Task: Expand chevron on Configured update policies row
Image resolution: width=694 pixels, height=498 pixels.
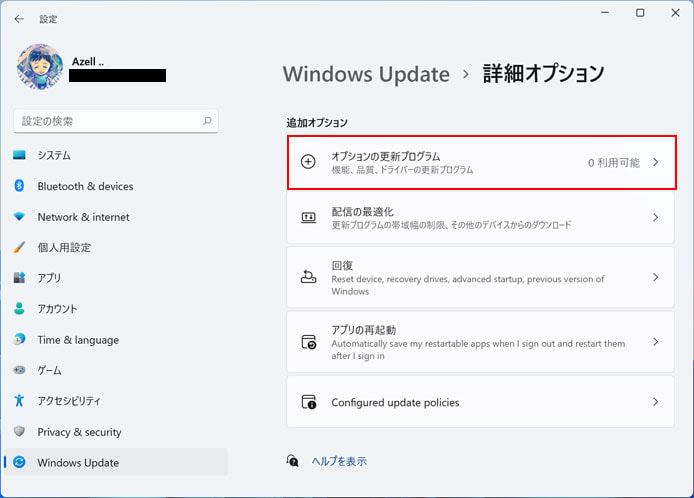Action: (655, 401)
